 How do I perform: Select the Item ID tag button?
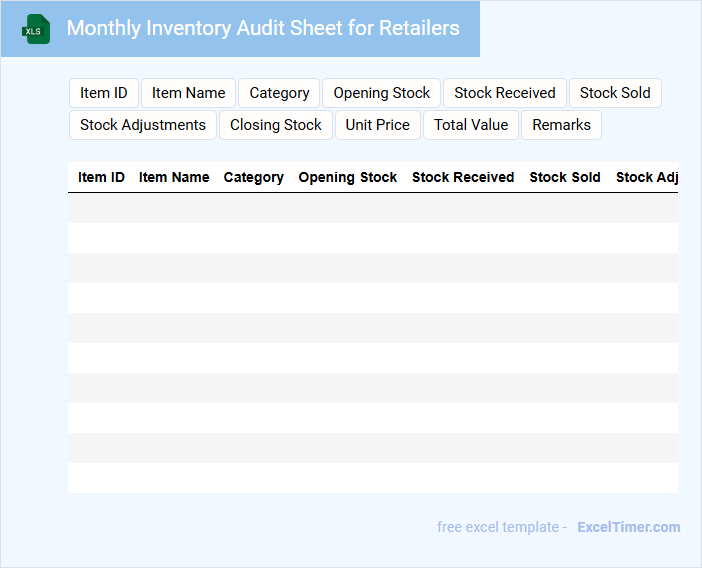[x=104, y=93]
